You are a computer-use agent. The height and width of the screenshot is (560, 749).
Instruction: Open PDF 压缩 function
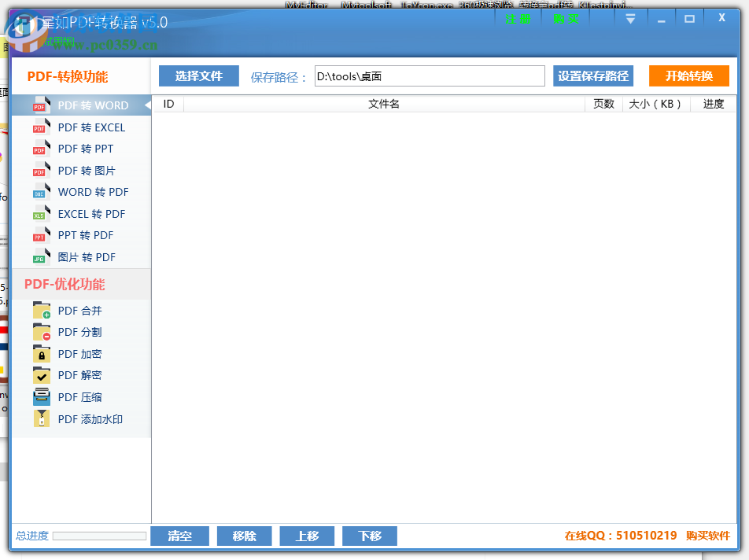tap(81, 397)
